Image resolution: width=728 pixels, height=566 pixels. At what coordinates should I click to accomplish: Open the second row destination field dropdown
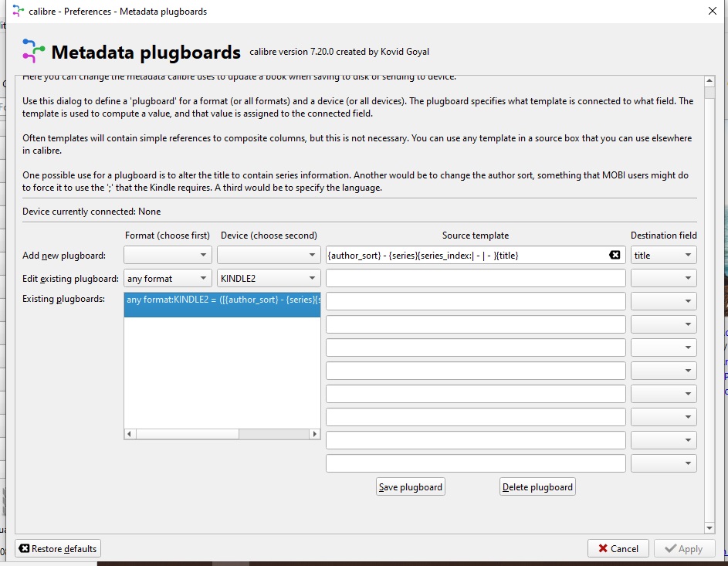point(663,278)
